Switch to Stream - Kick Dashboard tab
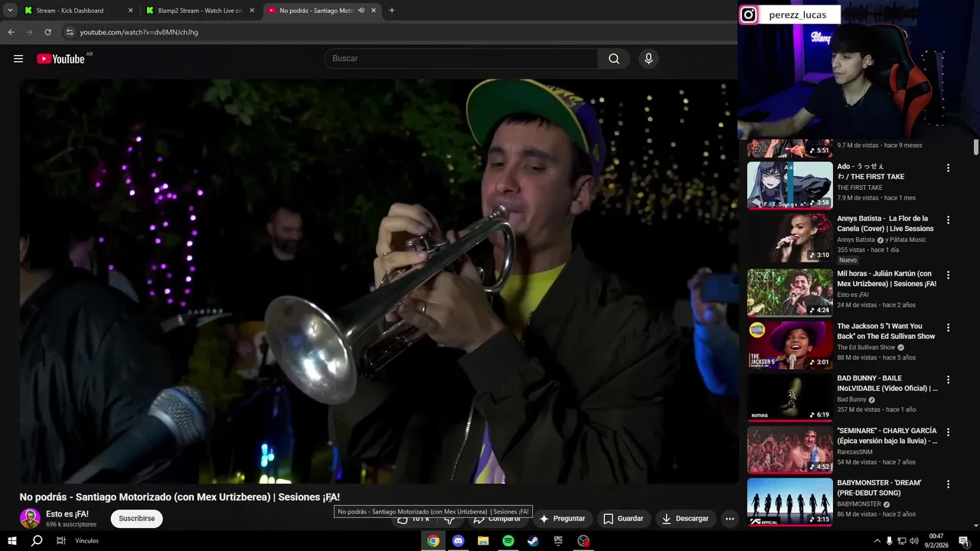 [x=79, y=11]
